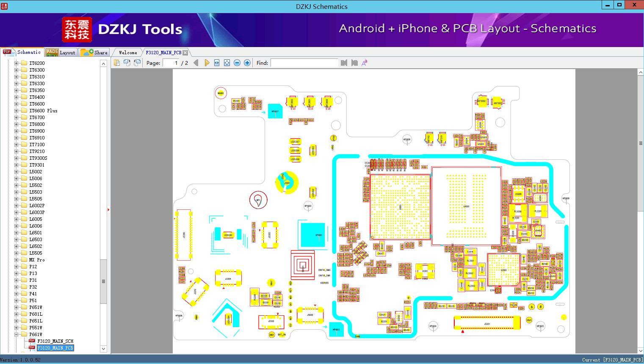Open the F3120_MAIN_SCH file

55,341
